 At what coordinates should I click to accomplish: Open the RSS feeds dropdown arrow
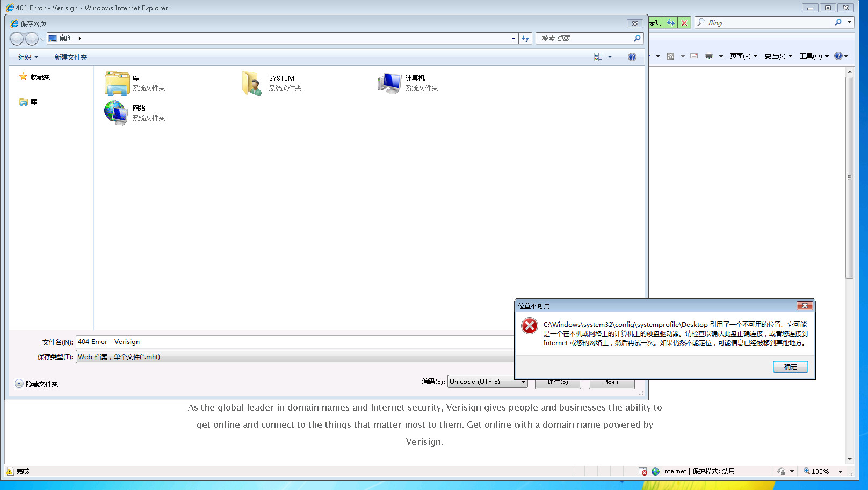pos(683,56)
